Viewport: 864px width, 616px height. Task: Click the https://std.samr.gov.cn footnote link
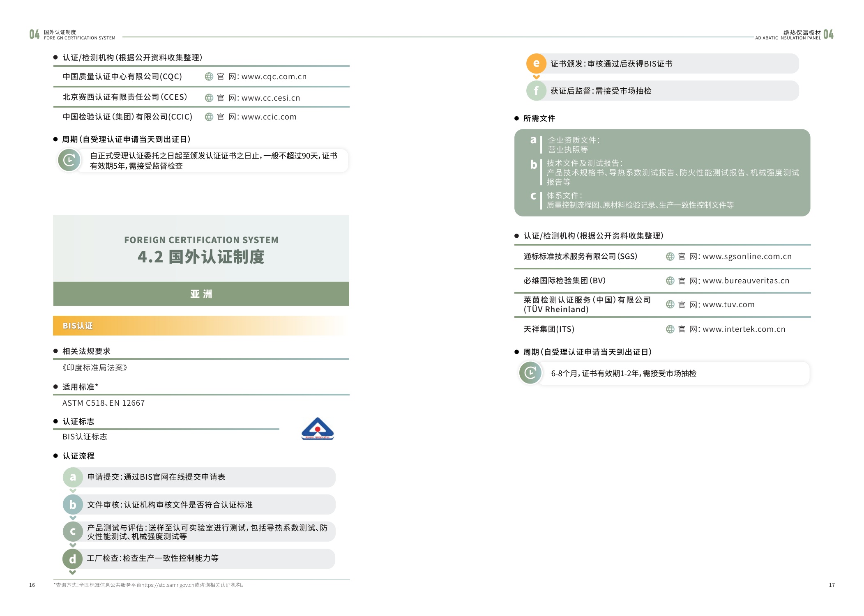[168, 585]
